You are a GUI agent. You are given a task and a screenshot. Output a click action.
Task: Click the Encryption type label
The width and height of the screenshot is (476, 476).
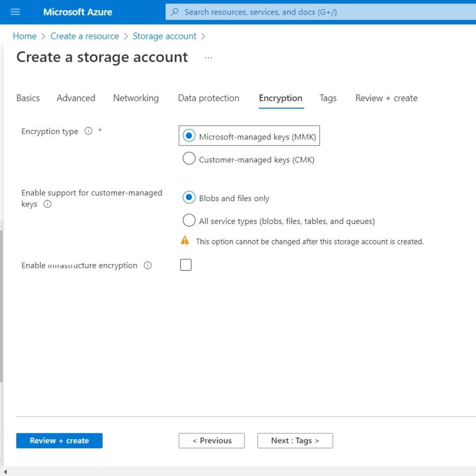[50, 131]
